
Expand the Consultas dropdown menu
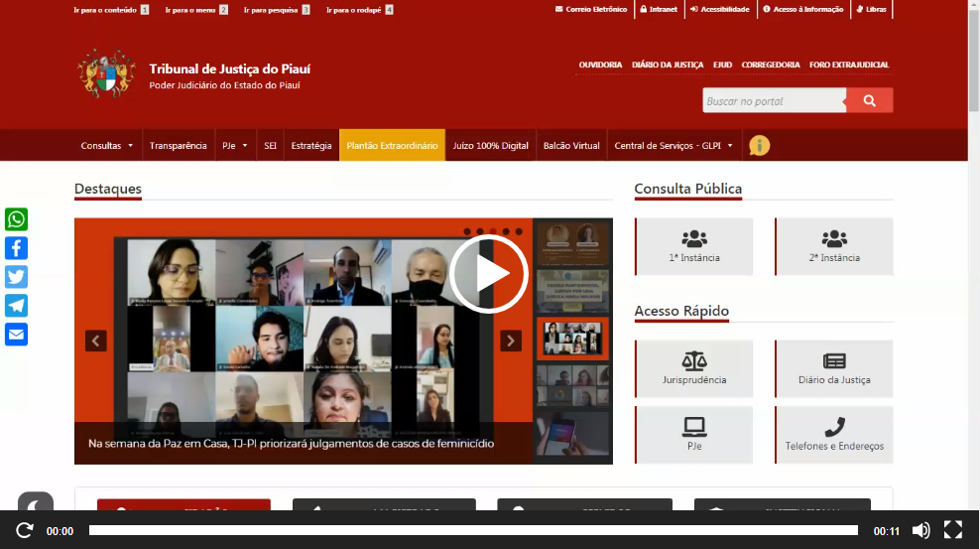pos(107,146)
